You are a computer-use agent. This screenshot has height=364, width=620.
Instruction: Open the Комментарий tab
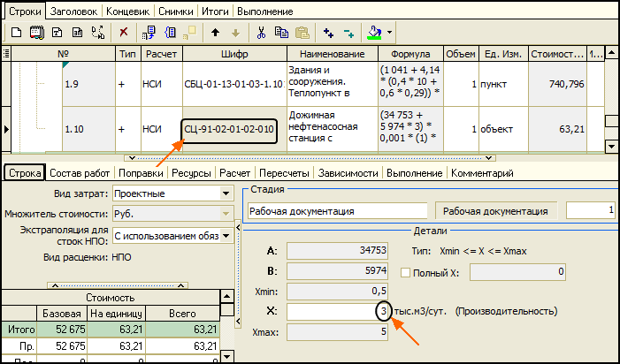point(482,173)
